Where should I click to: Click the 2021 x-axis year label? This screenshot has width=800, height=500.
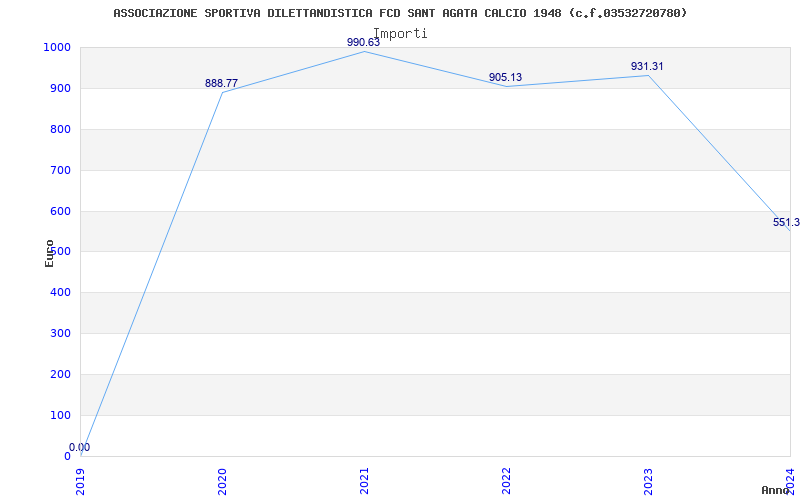(364, 482)
